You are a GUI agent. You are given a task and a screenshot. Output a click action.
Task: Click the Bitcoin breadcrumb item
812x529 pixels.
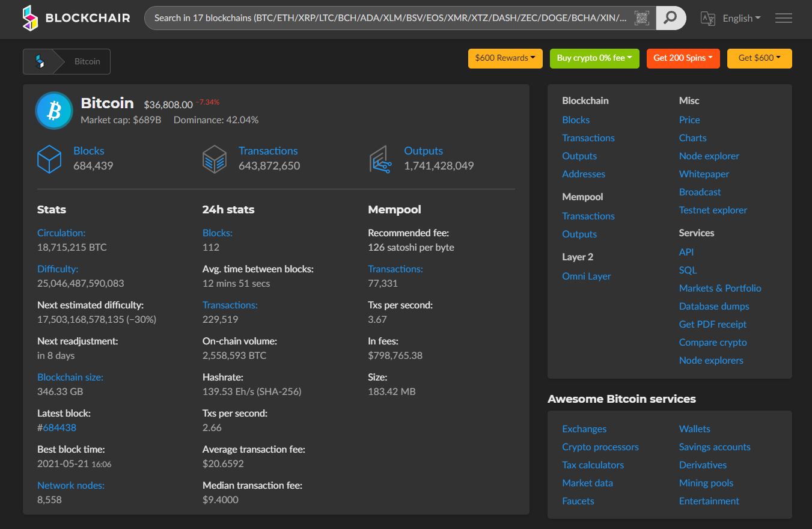pyautogui.click(x=87, y=61)
